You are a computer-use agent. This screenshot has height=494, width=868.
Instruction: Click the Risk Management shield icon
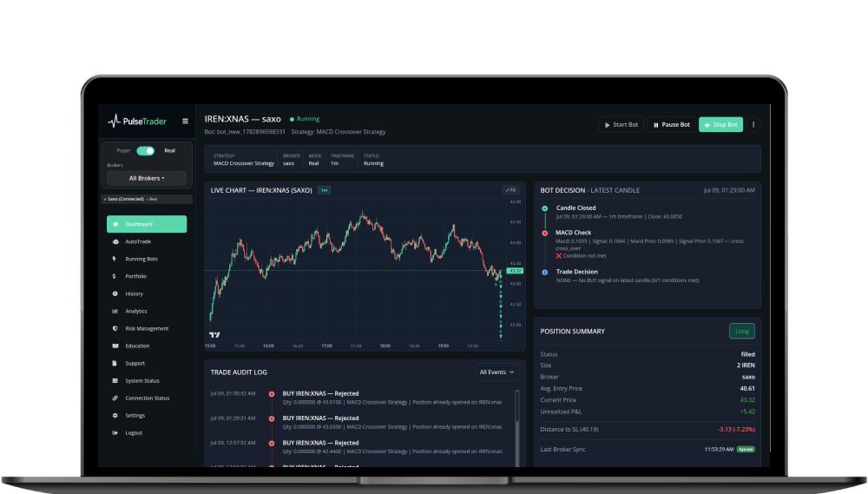pos(115,328)
